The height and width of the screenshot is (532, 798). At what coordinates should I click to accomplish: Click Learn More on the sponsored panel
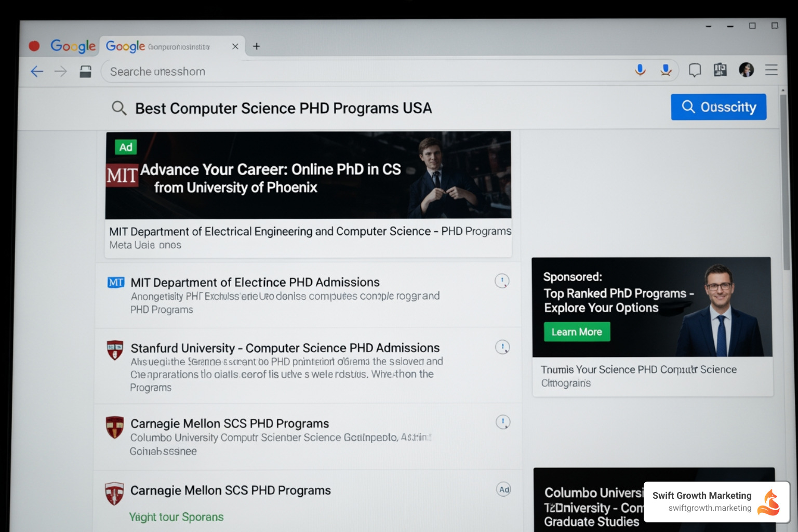click(x=577, y=331)
